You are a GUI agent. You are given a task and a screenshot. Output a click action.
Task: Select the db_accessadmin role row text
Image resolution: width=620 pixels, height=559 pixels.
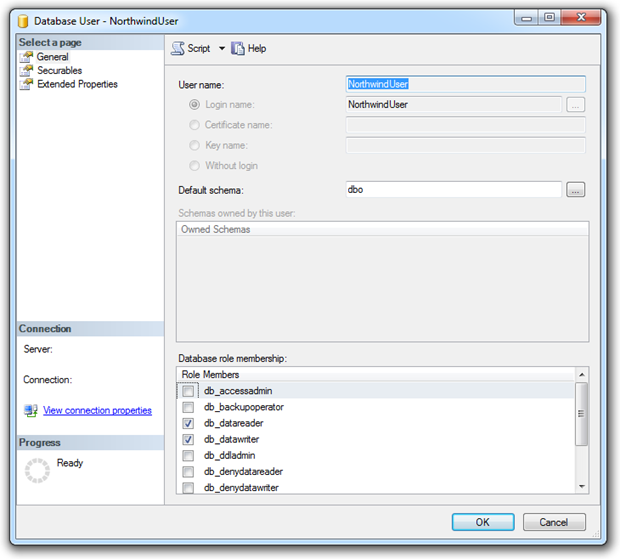(238, 391)
